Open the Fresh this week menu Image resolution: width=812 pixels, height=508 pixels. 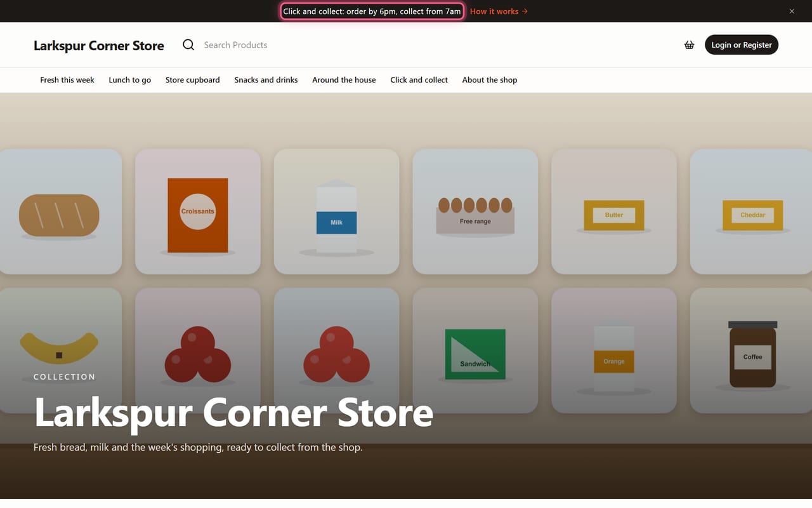[67, 80]
